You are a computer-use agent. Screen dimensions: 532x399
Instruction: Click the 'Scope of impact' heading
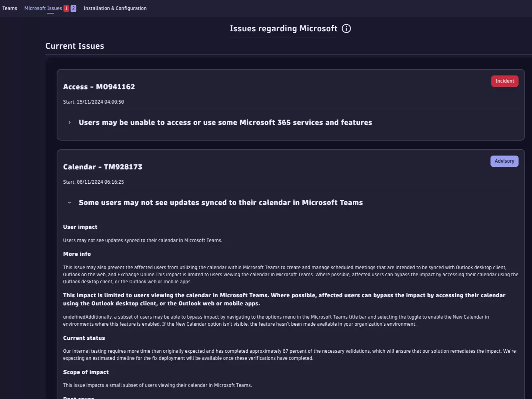pos(86,372)
